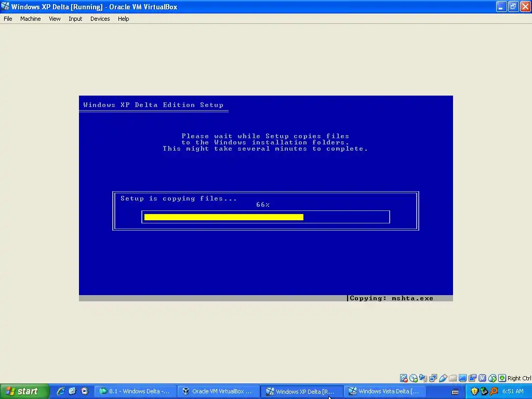This screenshot has width=532, height=399.
Task: Click the host key green arrow icon
Action: [502, 378]
